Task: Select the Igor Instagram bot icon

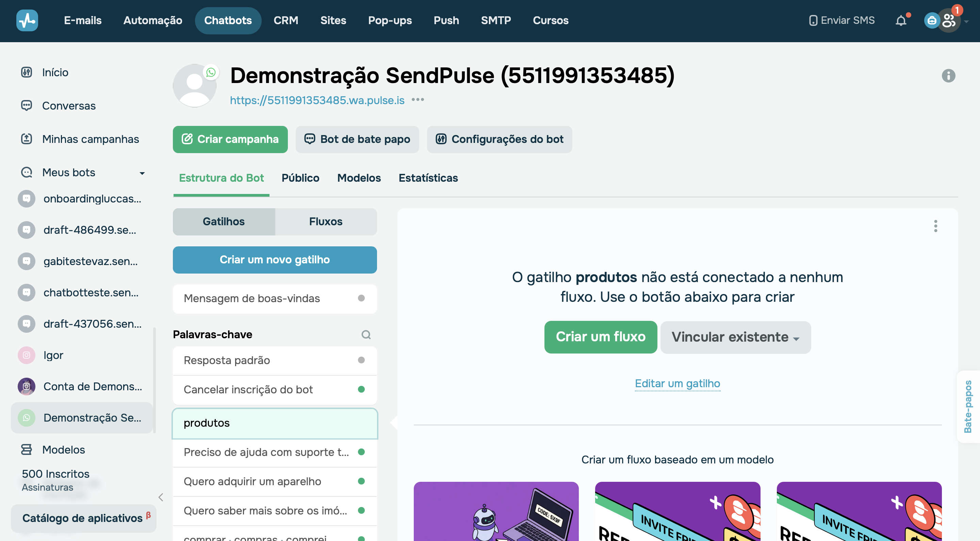Action: [x=26, y=355]
